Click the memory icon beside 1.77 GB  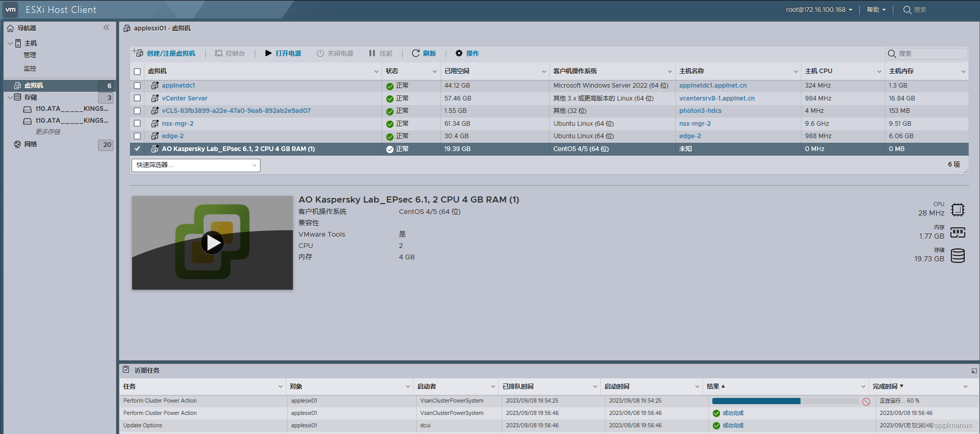click(x=958, y=232)
